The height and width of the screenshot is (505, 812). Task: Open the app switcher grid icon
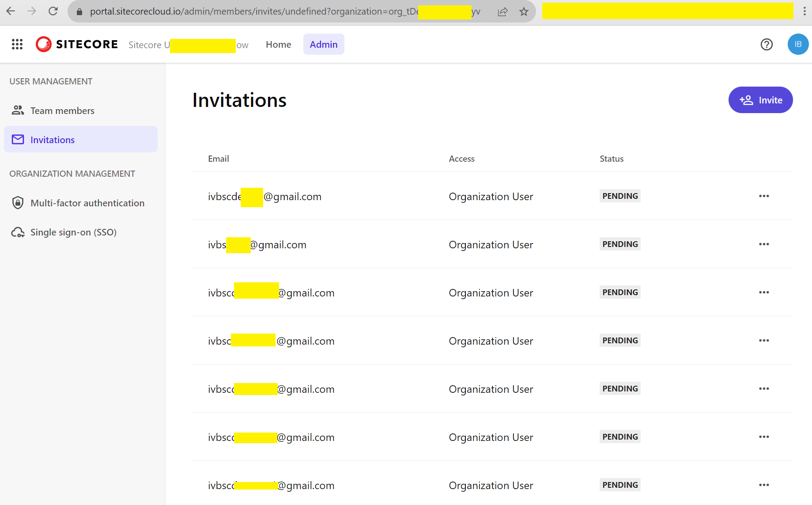pyautogui.click(x=17, y=44)
